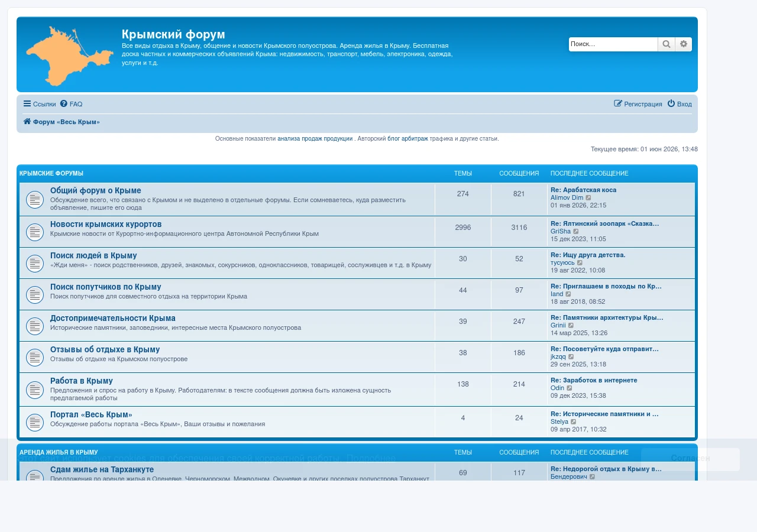Expand the Ссылки quick links menu
The image size is (757, 532).
tap(40, 104)
